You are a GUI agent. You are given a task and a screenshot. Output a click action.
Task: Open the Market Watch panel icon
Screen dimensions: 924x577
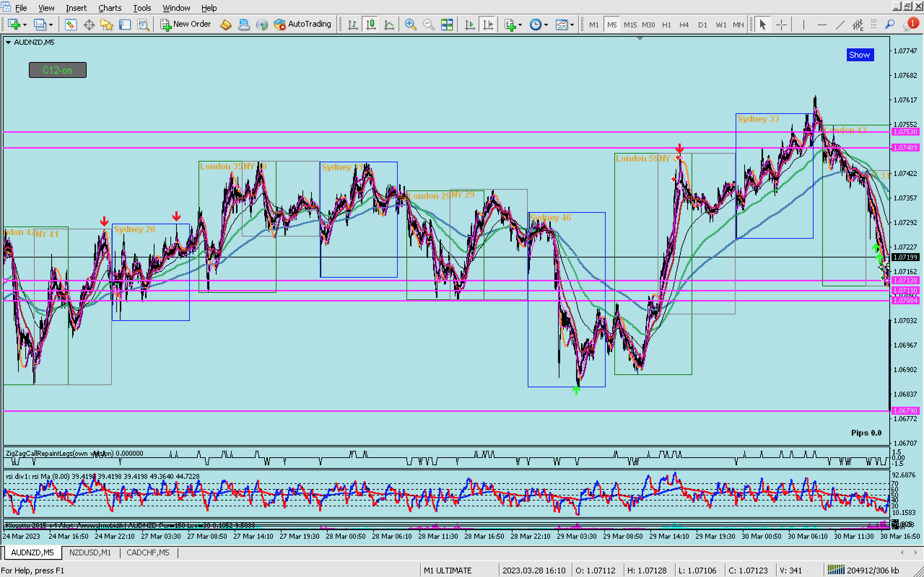tap(71, 25)
